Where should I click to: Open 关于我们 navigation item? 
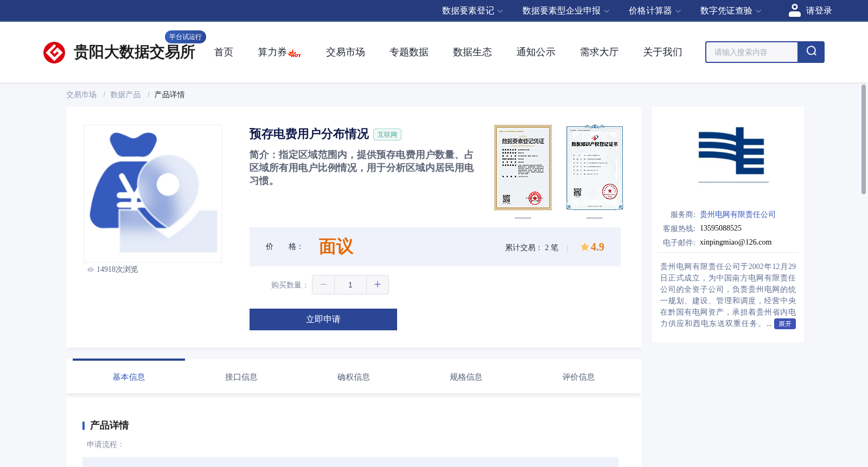[x=663, y=52]
